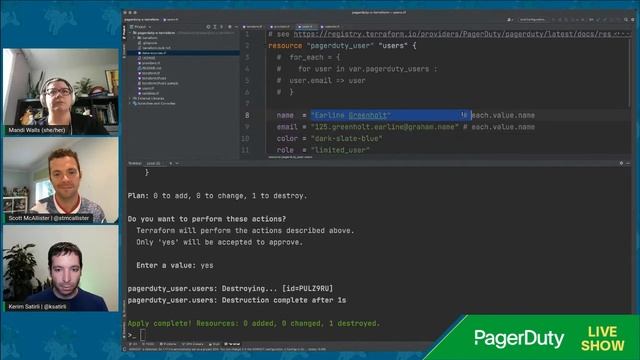Image resolution: width=640 pixels, height=360 pixels.
Task: Open the .terraform folder in project tree
Action: coord(148,38)
